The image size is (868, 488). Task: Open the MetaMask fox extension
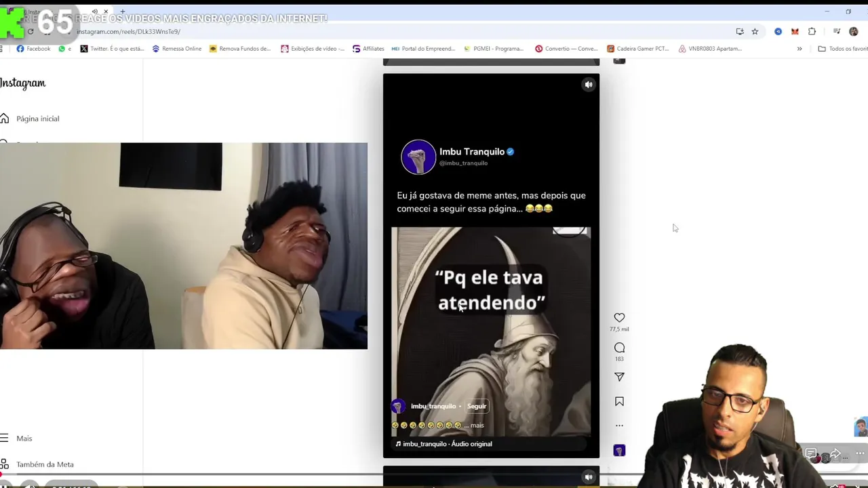tap(795, 31)
